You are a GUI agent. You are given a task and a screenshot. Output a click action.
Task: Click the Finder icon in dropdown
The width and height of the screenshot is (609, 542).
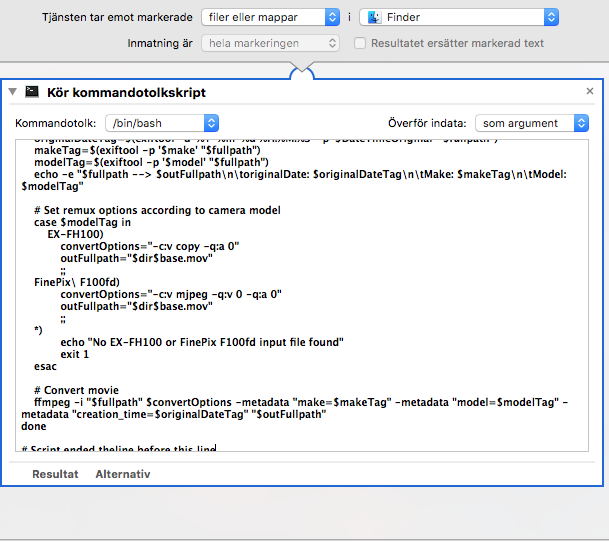pos(374,17)
